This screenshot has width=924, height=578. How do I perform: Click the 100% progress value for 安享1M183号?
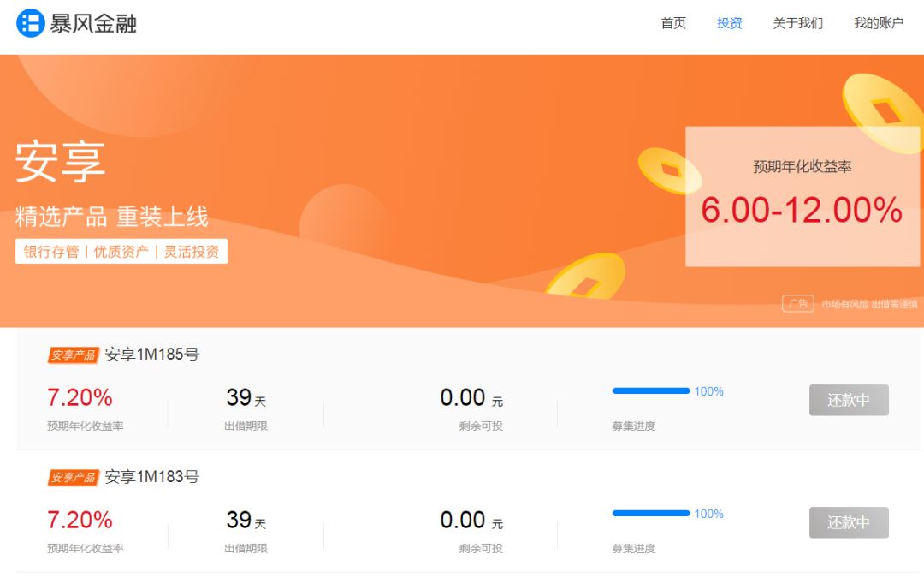[x=709, y=514]
